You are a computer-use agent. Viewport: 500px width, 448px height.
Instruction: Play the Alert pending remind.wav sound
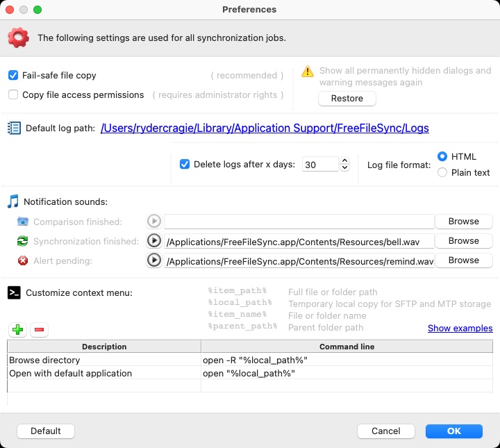(x=154, y=260)
